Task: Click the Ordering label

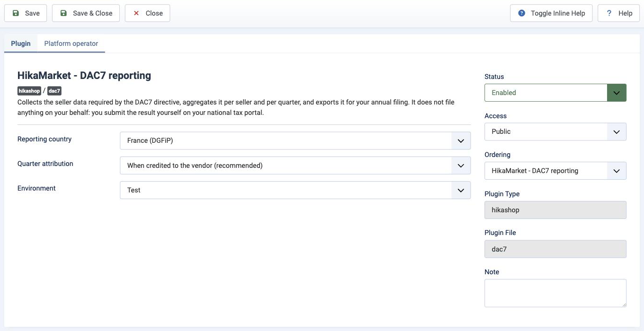Action: (497, 155)
